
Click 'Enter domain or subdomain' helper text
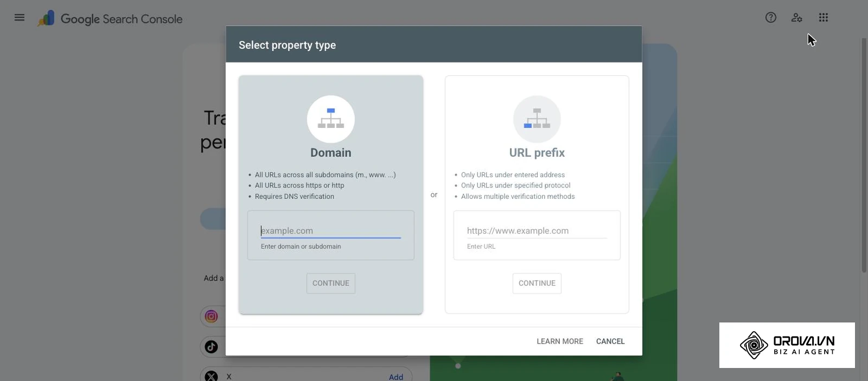pos(301,247)
